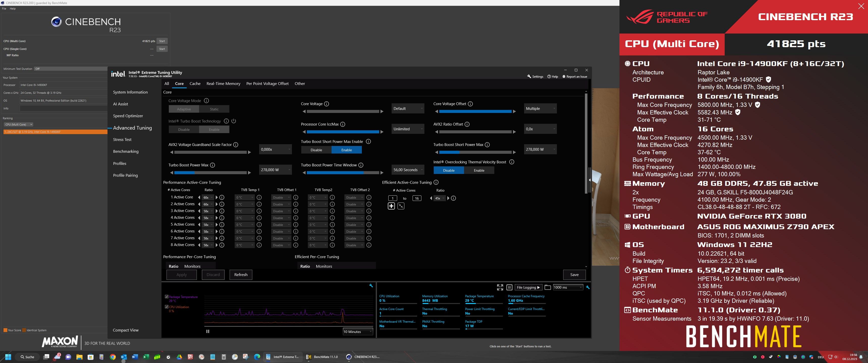
Task: Open Stress Test in sidebar
Action: pyautogui.click(x=122, y=139)
